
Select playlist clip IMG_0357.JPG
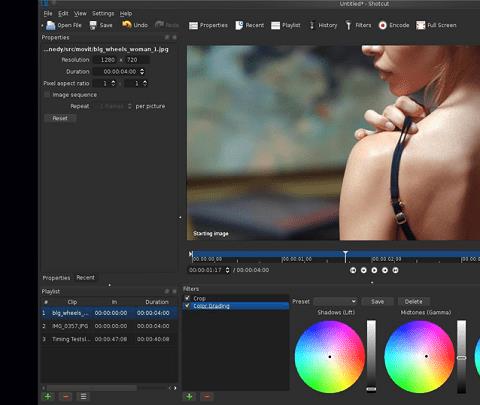[109, 326]
